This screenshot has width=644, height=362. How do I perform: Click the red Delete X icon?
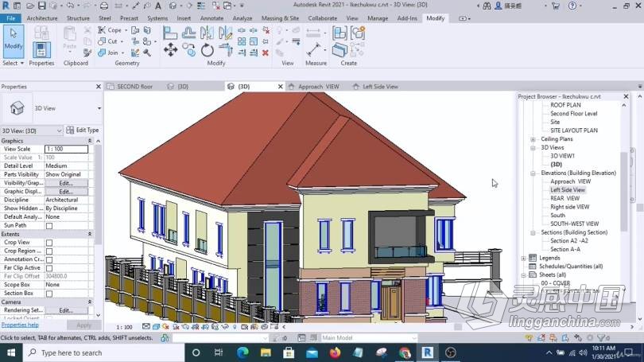coord(266,53)
